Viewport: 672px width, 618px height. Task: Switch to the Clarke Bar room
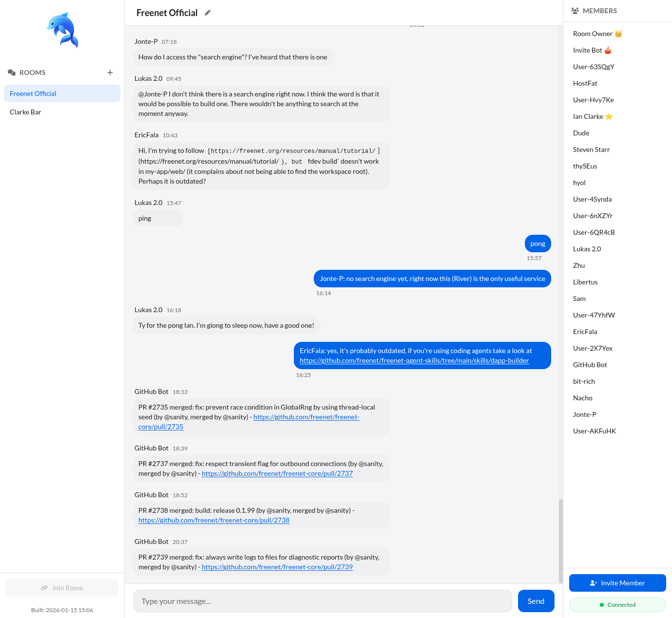point(25,112)
